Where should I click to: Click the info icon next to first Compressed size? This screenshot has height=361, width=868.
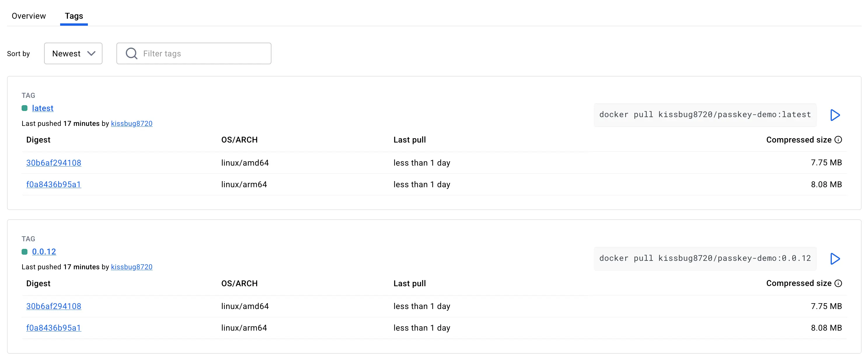(838, 140)
